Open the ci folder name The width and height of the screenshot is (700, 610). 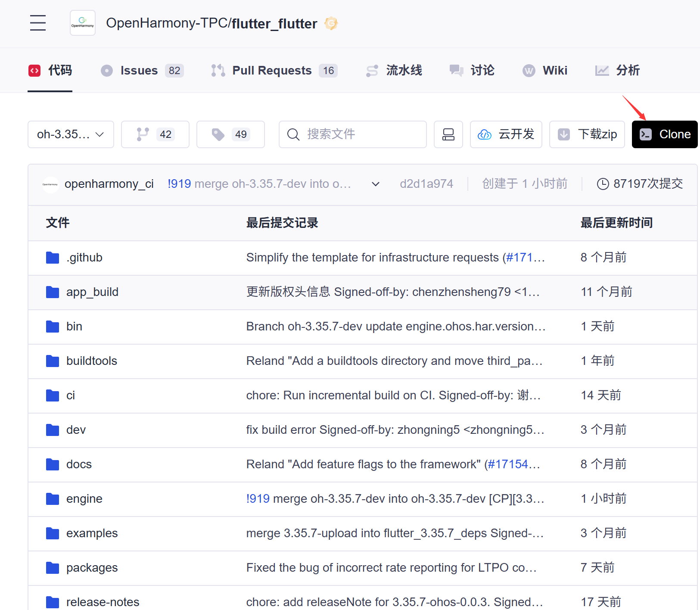(x=71, y=395)
